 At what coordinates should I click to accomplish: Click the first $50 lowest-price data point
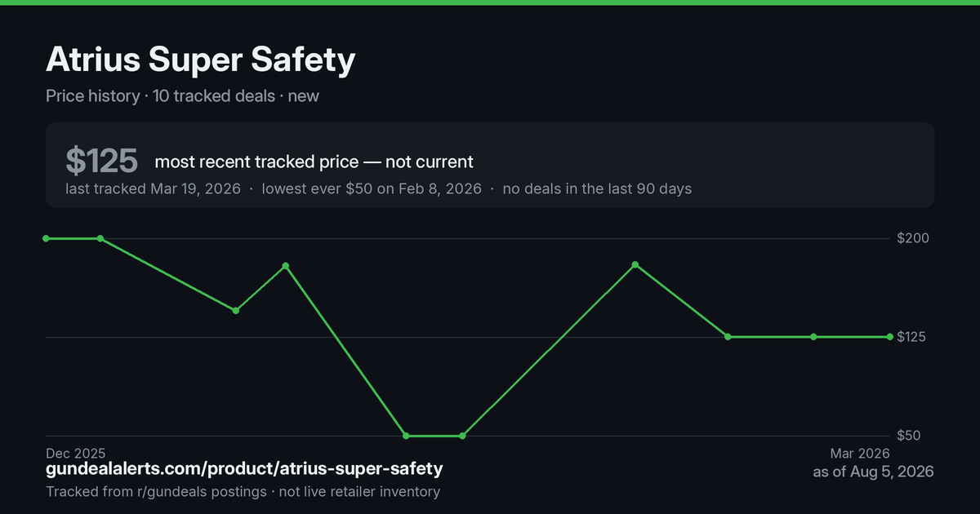point(406,436)
